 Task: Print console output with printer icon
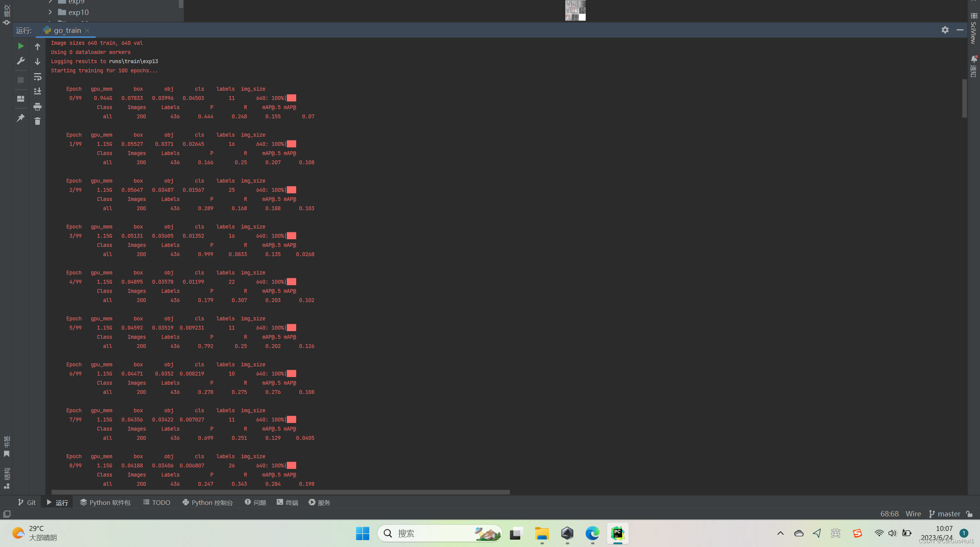(38, 107)
